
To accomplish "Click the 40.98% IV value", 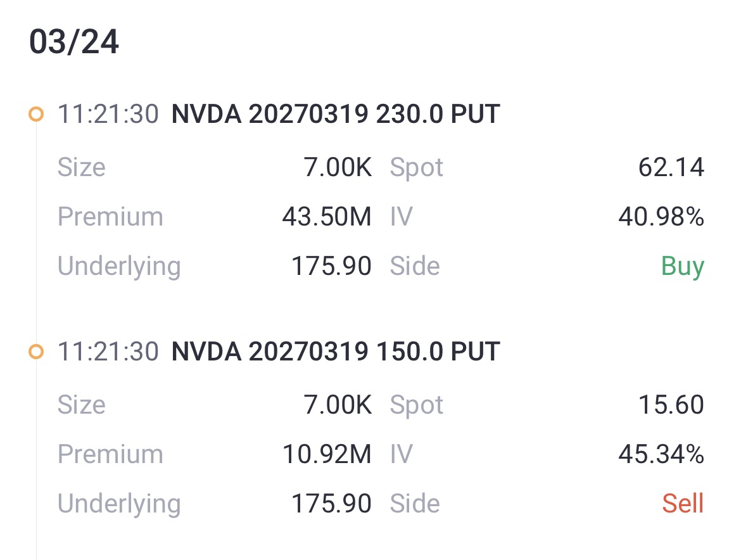I will coord(661,217).
